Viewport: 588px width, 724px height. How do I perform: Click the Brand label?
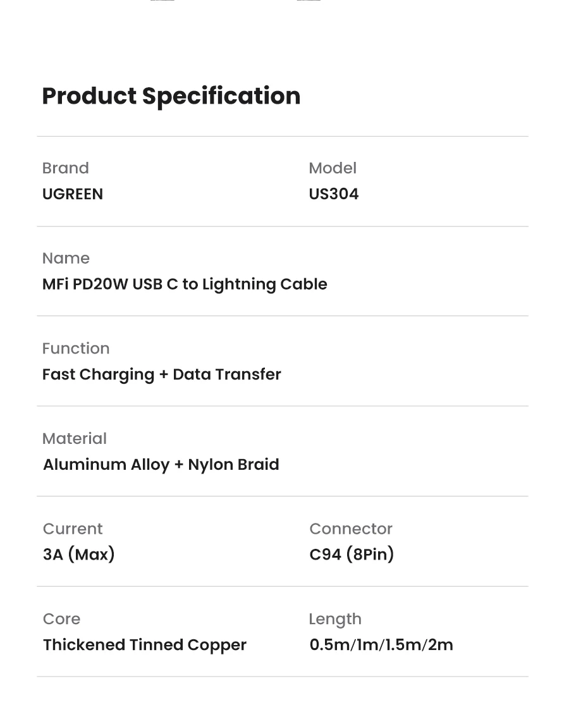click(65, 168)
